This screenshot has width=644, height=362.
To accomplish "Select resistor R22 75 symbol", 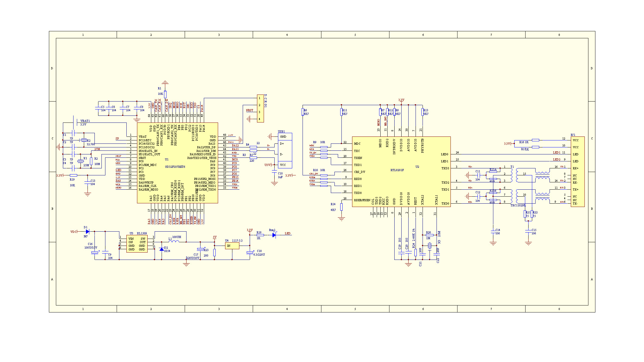I will [532, 214].
